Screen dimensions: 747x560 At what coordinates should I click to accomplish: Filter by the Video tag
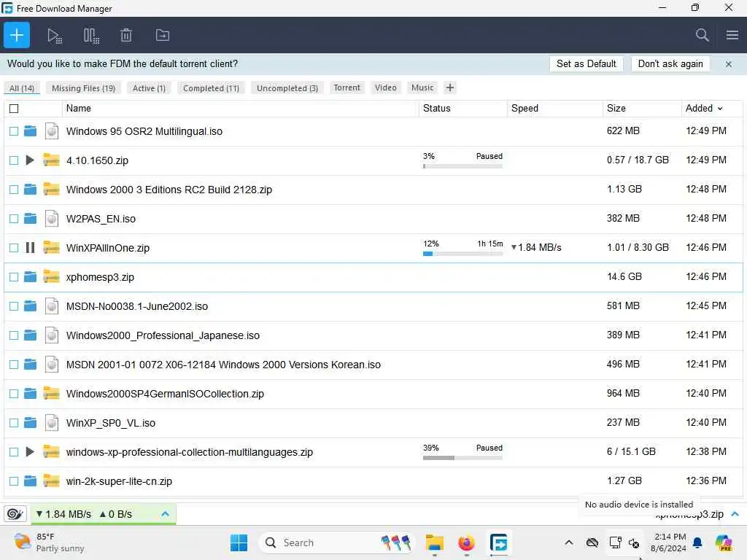click(x=385, y=87)
